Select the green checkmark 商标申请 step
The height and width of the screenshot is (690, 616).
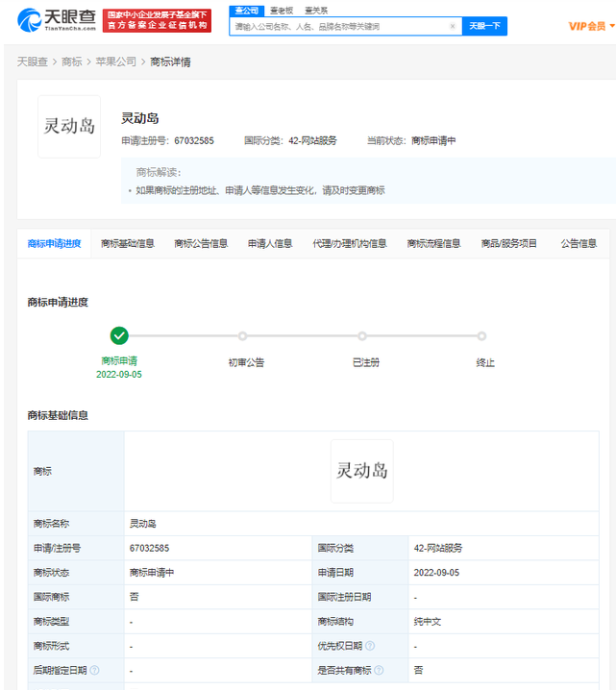click(x=119, y=335)
